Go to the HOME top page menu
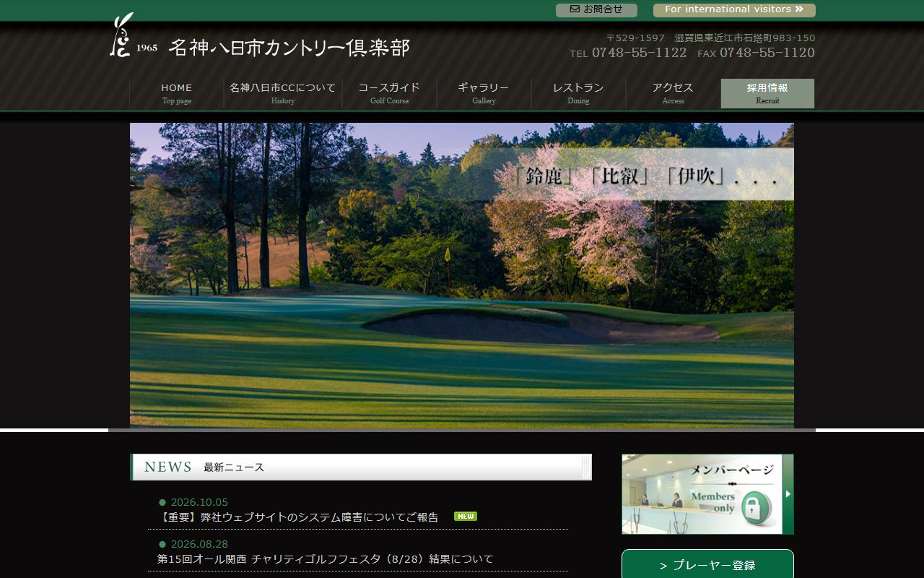 coord(177,94)
